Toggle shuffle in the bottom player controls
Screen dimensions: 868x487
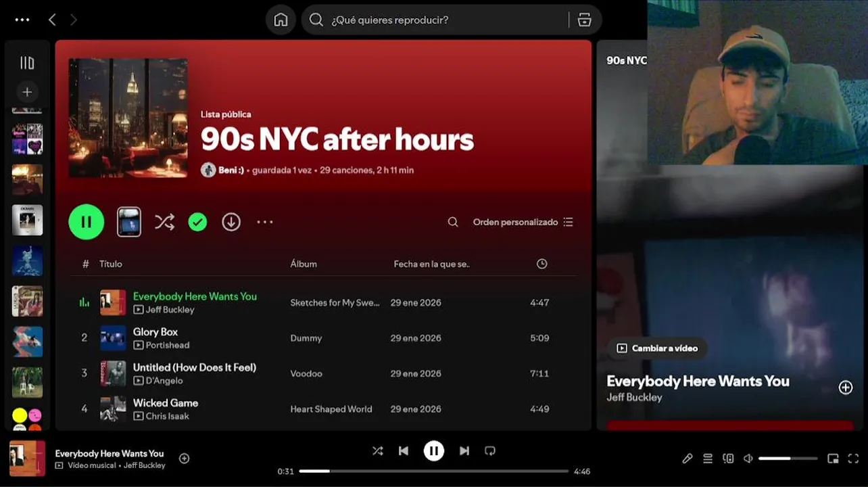click(377, 451)
